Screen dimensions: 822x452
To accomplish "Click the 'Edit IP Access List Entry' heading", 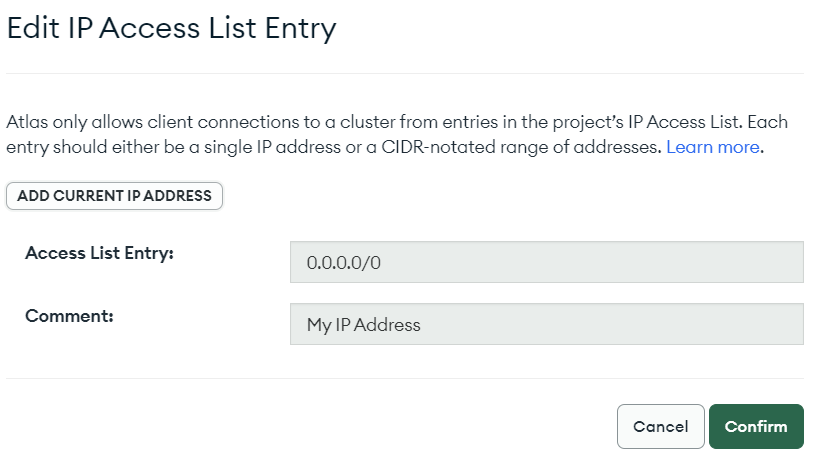I will (171, 29).
